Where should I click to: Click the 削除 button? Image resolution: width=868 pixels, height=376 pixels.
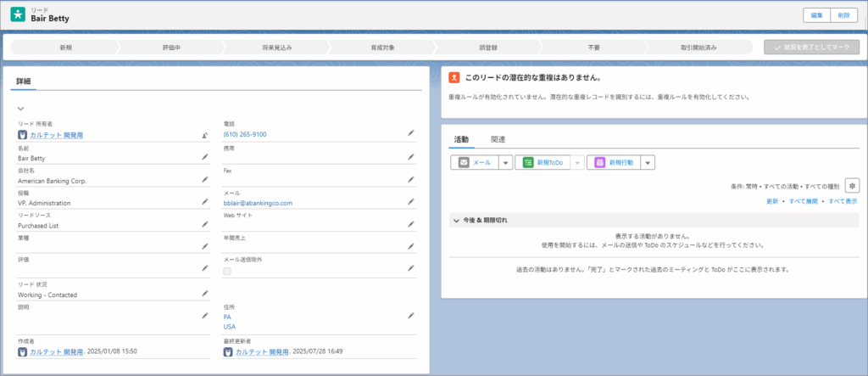(843, 15)
